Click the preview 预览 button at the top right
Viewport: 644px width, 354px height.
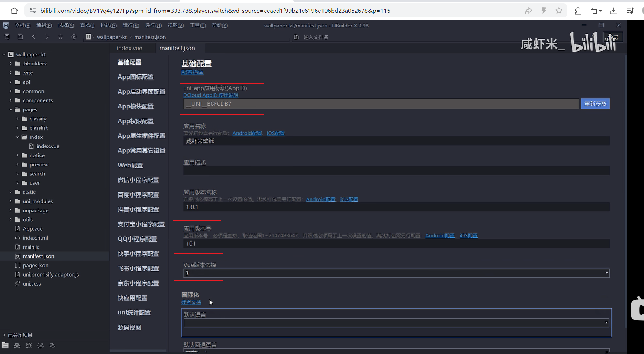click(x=613, y=37)
